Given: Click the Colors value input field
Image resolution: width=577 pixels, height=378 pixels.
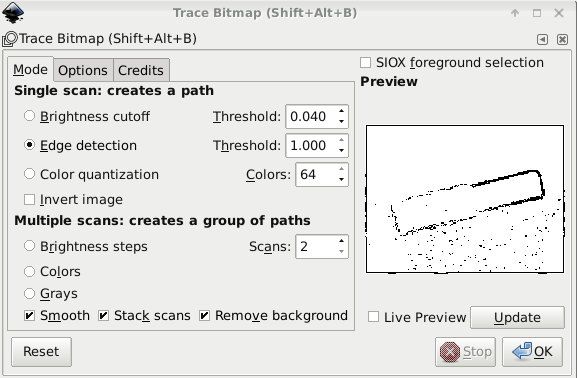Looking at the screenshot, I should (316, 174).
